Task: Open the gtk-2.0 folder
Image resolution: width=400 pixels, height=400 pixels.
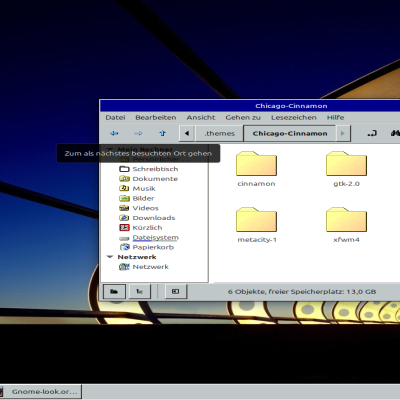Action: click(x=346, y=169)
